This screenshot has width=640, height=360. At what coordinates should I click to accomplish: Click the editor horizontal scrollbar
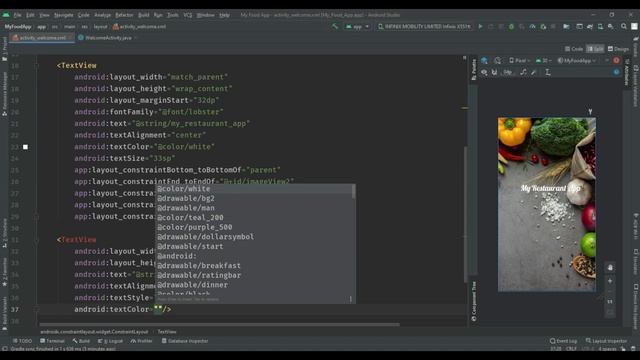click(220, 325)
